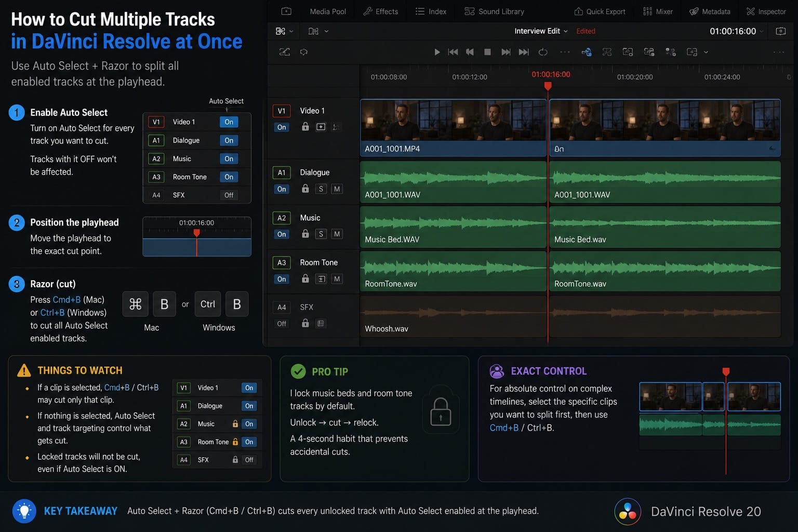798x532 pixels.
Task: Click the icon right of the blue toolbar icon
Action: tap(607, 52)
